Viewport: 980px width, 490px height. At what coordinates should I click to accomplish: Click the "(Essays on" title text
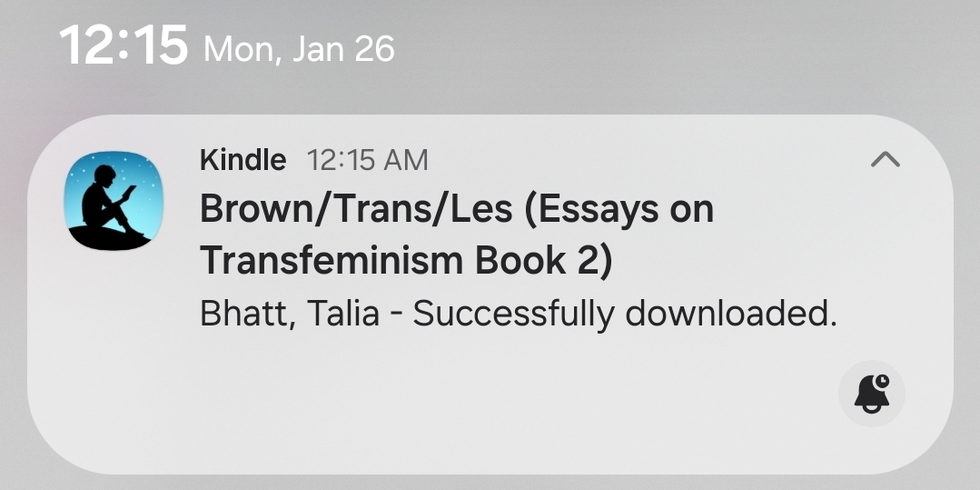coord(620,210)
